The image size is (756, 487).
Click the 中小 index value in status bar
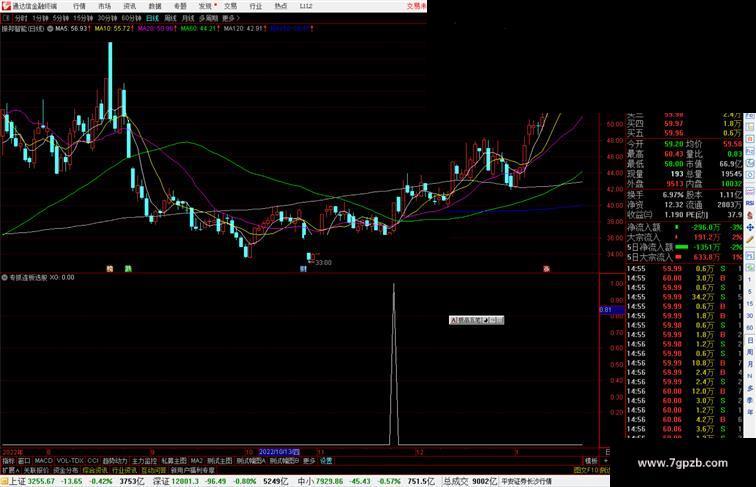coord(329,481)
